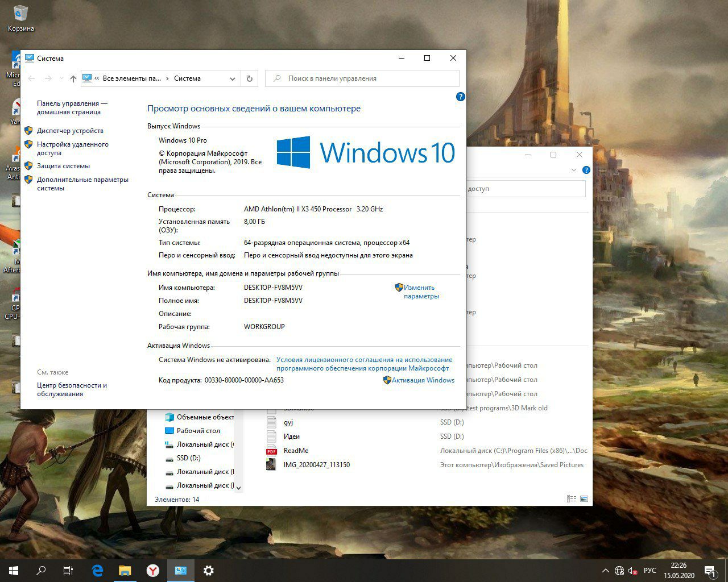Refresh the System control panel page
This screenshot has width=728, height=582.
tap(249, 78)
